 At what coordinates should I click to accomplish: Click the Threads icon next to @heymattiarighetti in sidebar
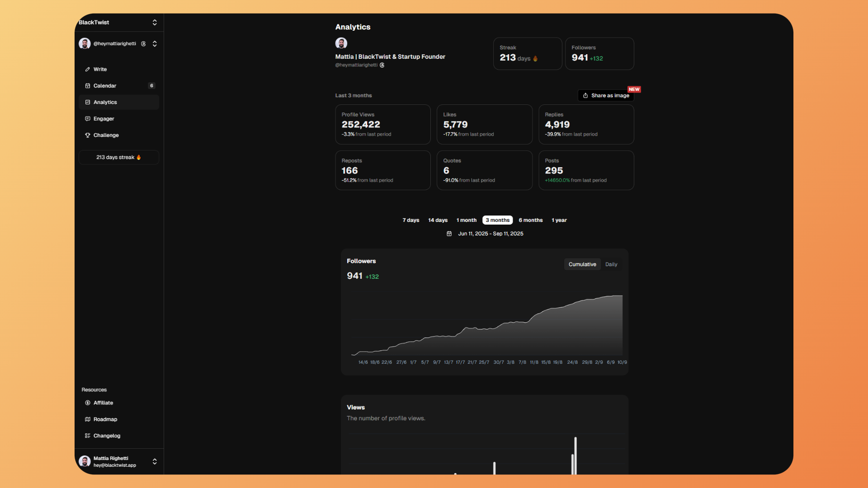pos(143,44)
